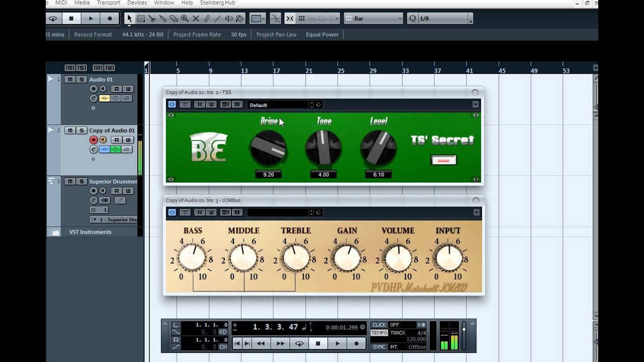Toggle Snap to Zero Crossing
644x362 pixels.
[275, 19]
